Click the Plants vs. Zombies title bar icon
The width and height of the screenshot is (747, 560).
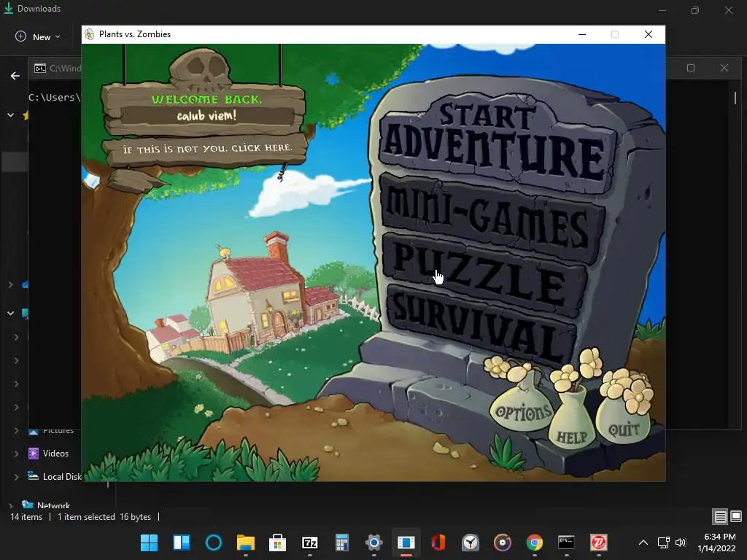pos(90,34)
